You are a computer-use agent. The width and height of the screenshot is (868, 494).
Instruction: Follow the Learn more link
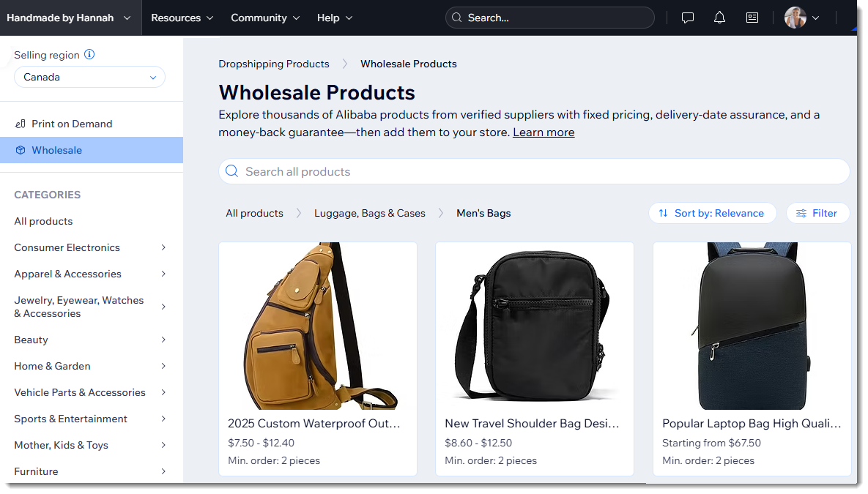543,132
